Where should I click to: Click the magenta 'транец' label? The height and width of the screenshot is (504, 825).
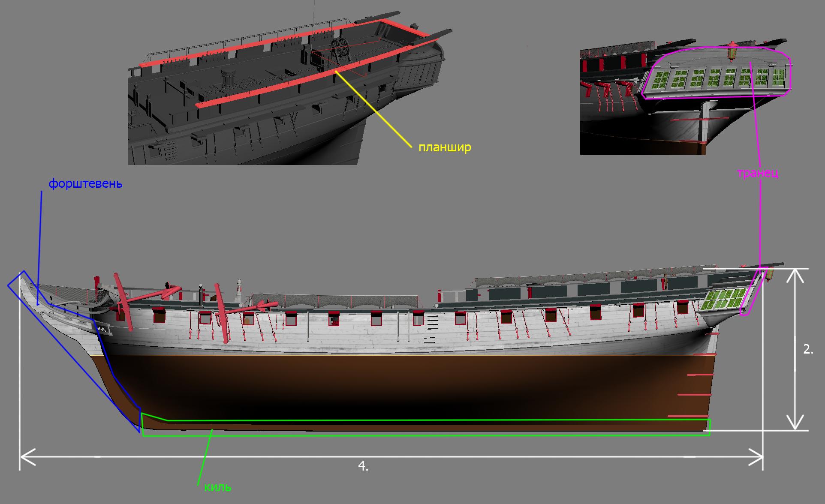757,173
